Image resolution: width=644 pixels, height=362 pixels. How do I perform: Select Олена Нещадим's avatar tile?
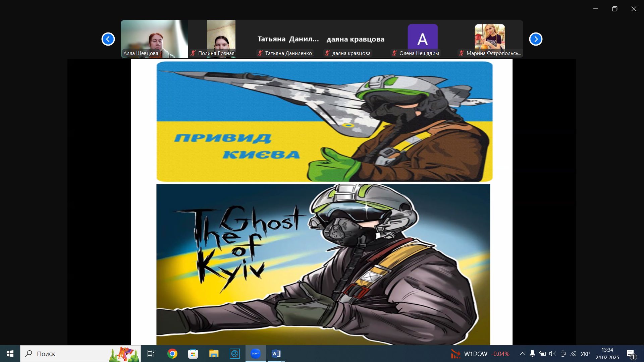pos(423,39)
